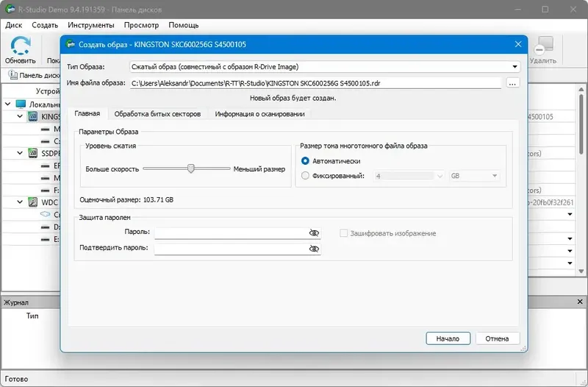Viewport: 588px width, 387px height.
Task: Click the partition icon for C: under KINGSTON
Action: [x=46, y=141]
